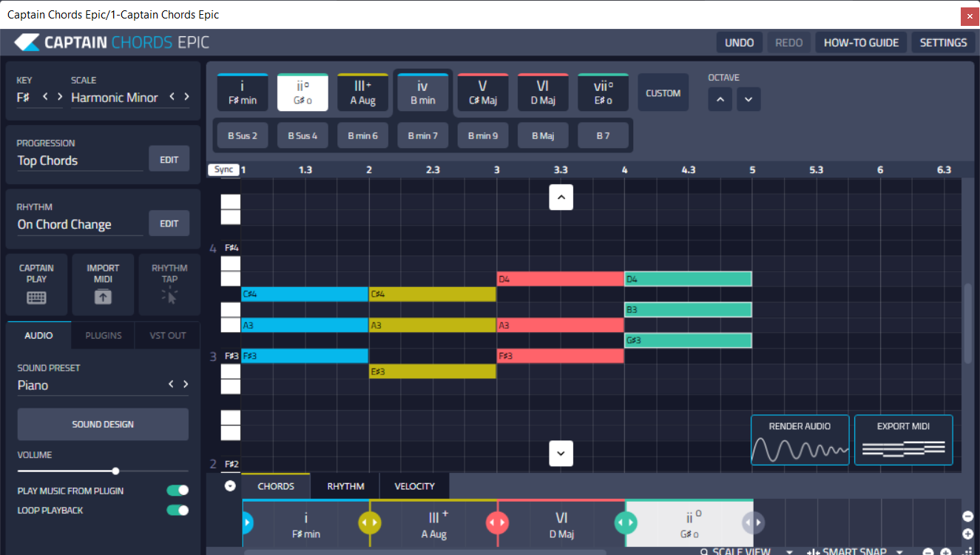Click the Captain Chords logo icon
The width and height of the screenshot is (980, 555).
tap(27, 42)
